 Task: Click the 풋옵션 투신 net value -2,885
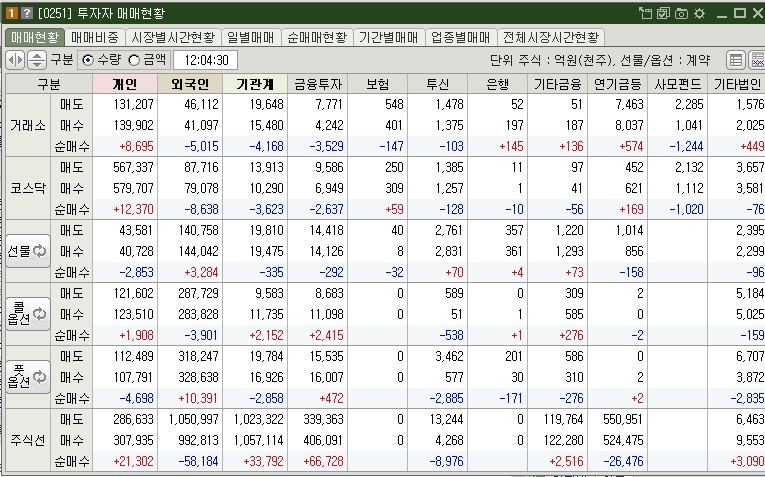446,398
